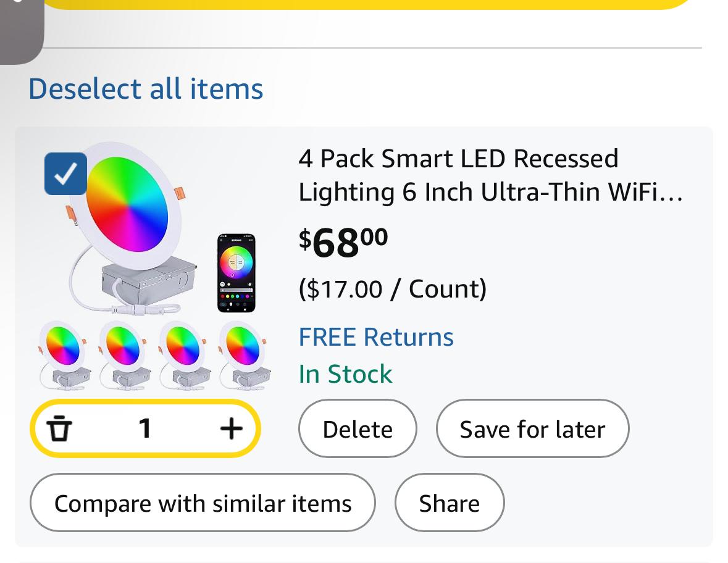Screen dimensions: 728x563
Task: Tap Save for later
Action: click(x=532, y=429)
